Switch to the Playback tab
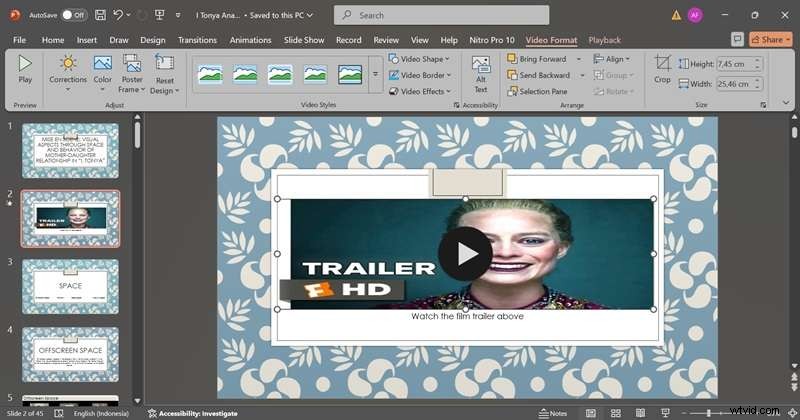 (605, 40)
